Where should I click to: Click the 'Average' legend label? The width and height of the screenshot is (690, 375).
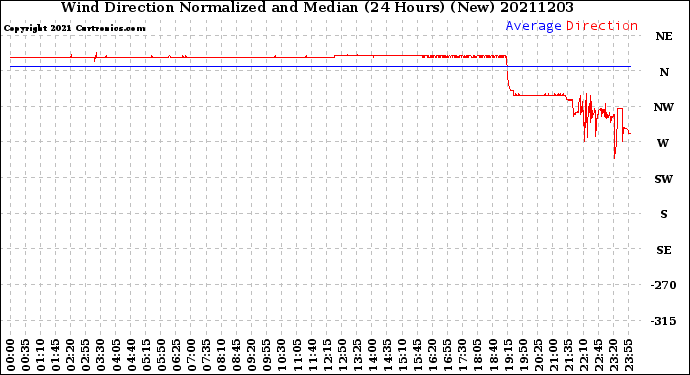coord(533,26)
